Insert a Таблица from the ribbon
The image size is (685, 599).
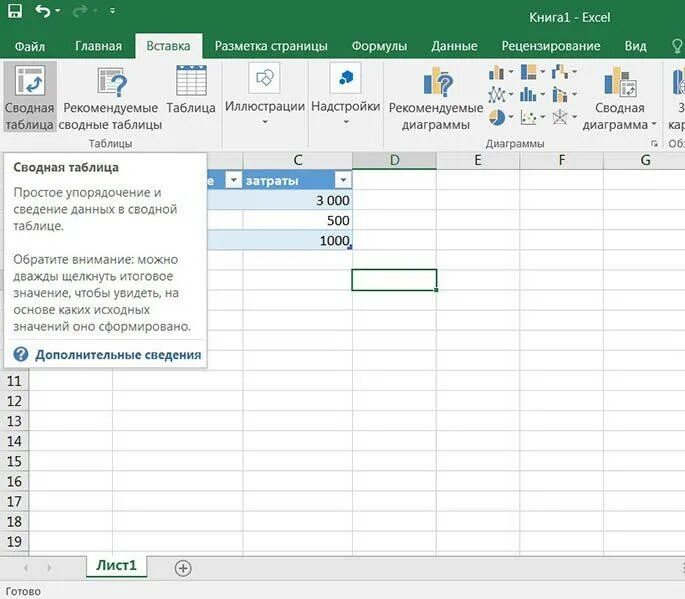(x=191, y=90)
